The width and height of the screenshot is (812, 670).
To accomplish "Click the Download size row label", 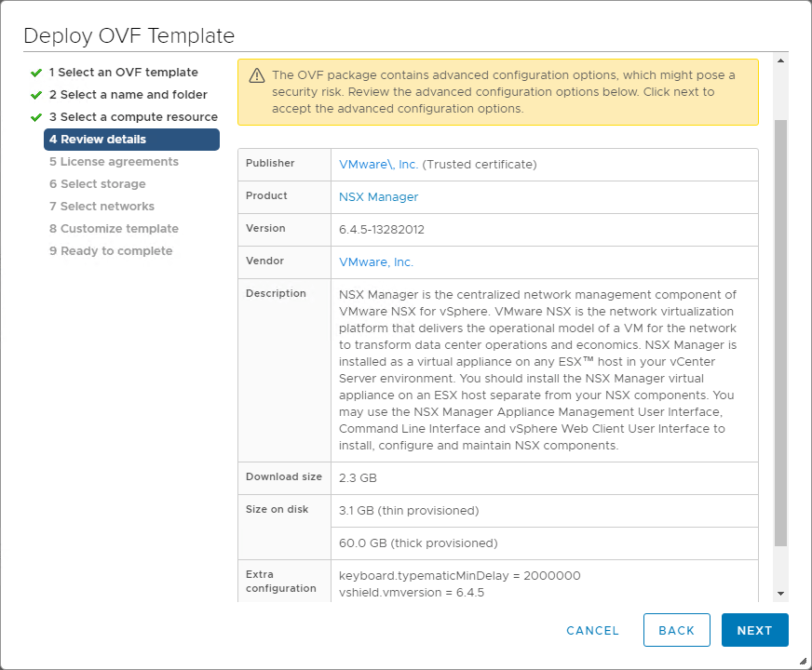I will coord(284,476).
